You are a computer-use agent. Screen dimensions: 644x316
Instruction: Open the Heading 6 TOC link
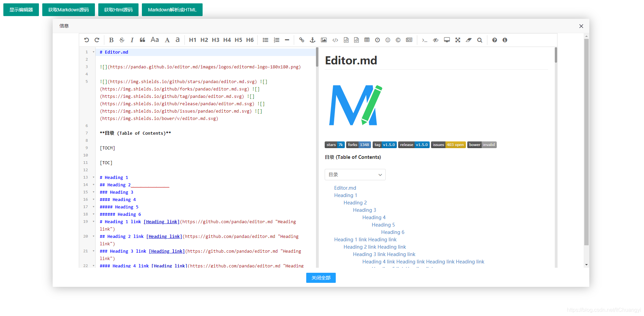(393, 232)
